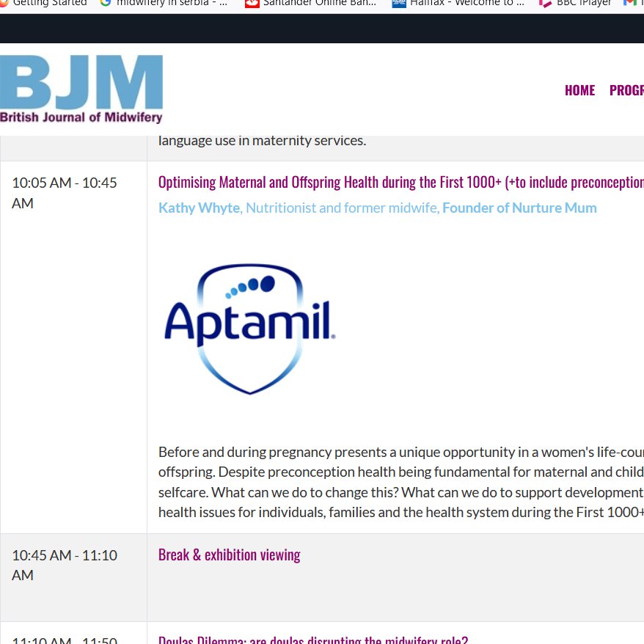This screenshot has height=644, width=644.
Task: Click the BJM British Journal of Midwifery logo
Action: coord(81,89)
